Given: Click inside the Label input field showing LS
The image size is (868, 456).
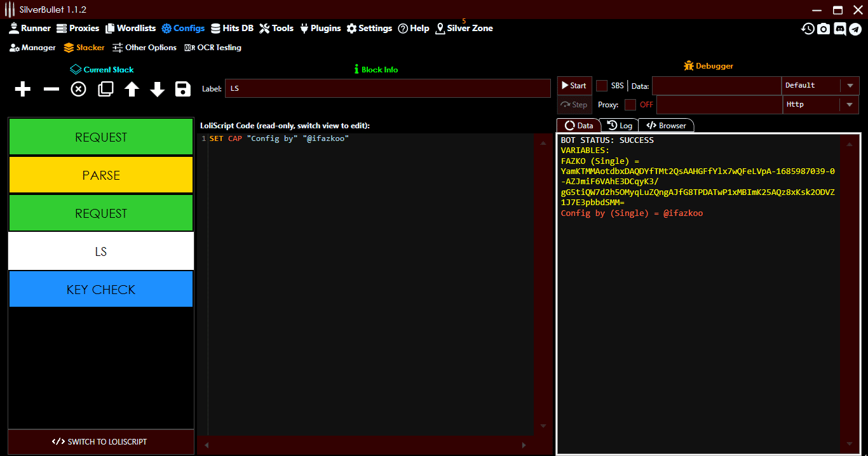Looking at the screenshot, I should click(x=388, y=88).
